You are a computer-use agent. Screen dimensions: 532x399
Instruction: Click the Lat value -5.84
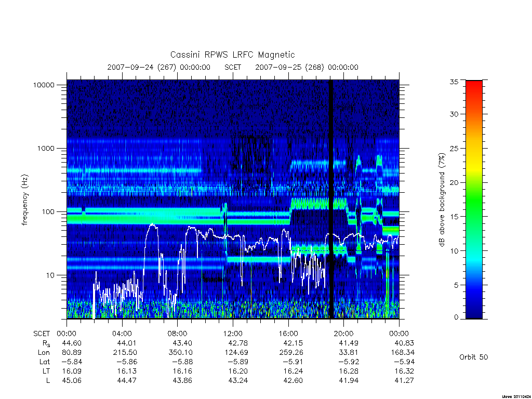(72, 362)
